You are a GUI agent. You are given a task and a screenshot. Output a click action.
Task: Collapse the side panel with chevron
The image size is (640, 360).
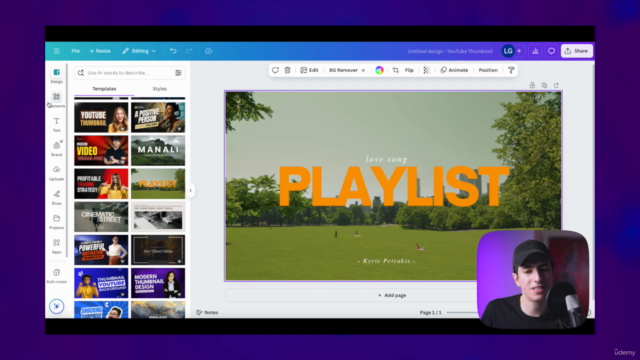[190, 190]
